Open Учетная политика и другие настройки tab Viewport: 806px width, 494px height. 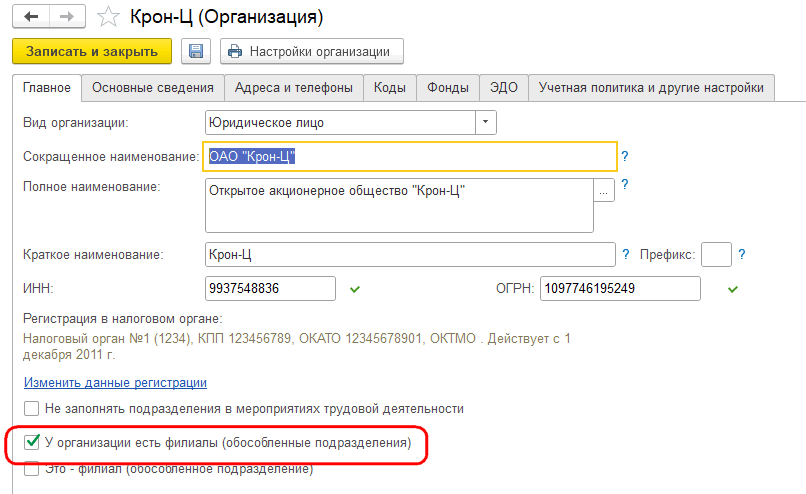pos(651,88)
